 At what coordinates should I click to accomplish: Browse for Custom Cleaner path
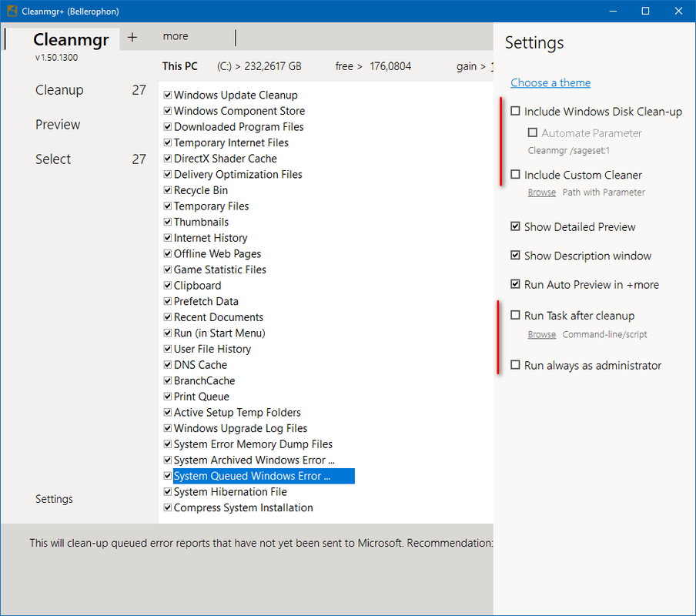point(541,192)
